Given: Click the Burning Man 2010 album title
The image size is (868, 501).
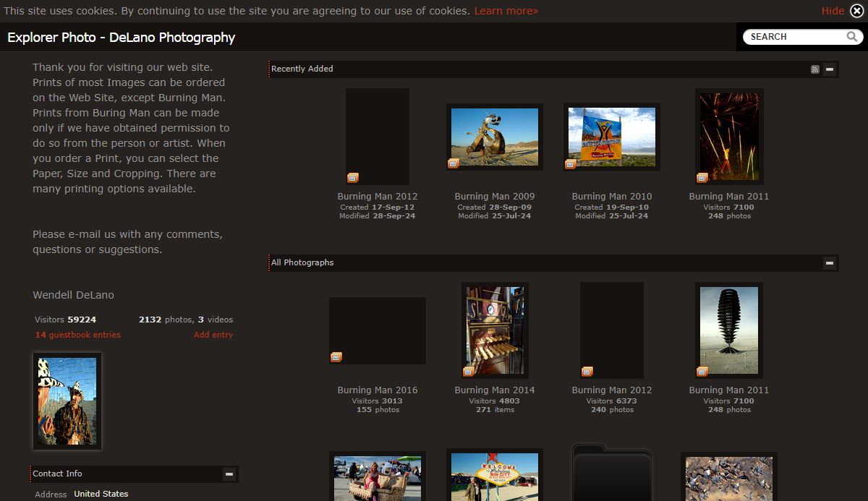Looking at the screenshot, I should [x=612, y=196].
